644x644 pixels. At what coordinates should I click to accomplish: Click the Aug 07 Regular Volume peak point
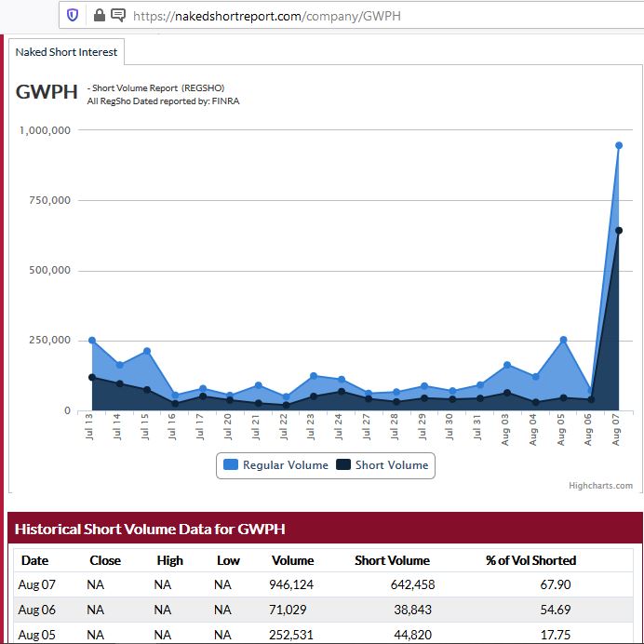(x=619, y=145)
